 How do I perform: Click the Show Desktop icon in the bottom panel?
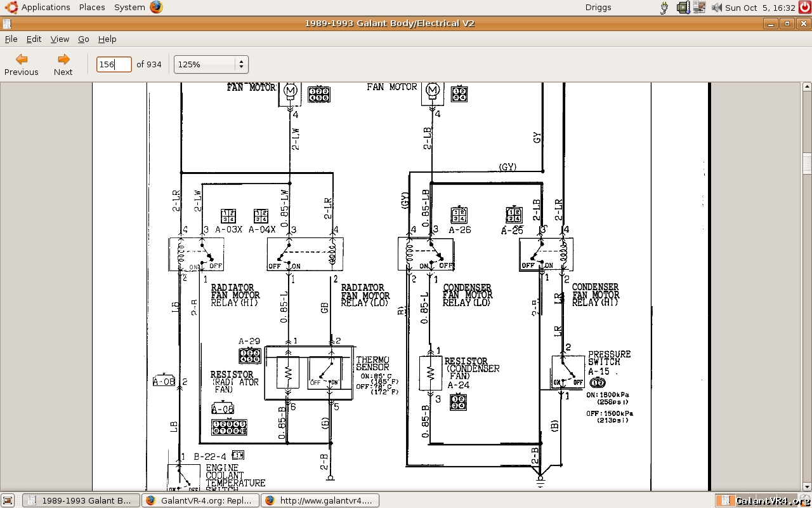pos(8,500)
